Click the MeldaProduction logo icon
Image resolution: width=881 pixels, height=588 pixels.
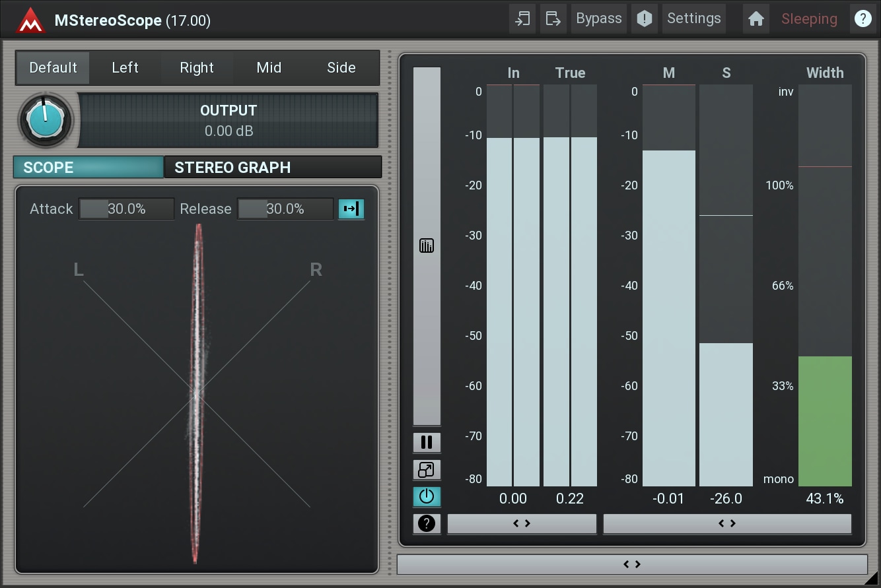pos(30,20)
